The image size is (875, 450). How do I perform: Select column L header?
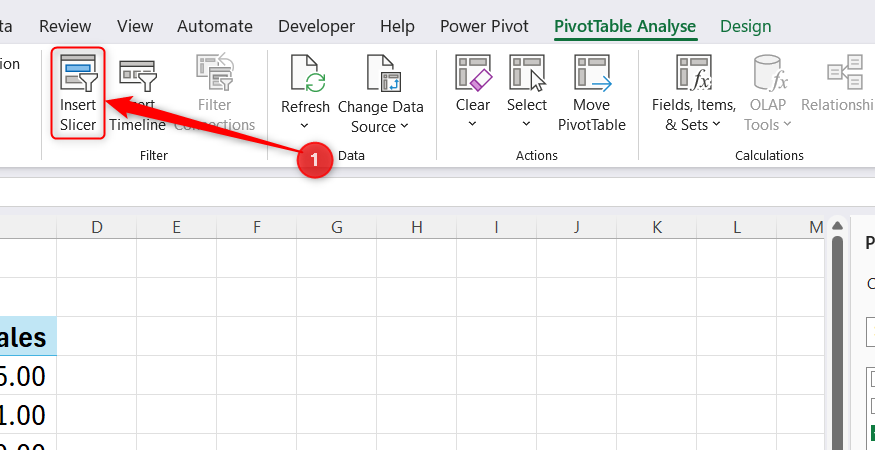(737, 227)
